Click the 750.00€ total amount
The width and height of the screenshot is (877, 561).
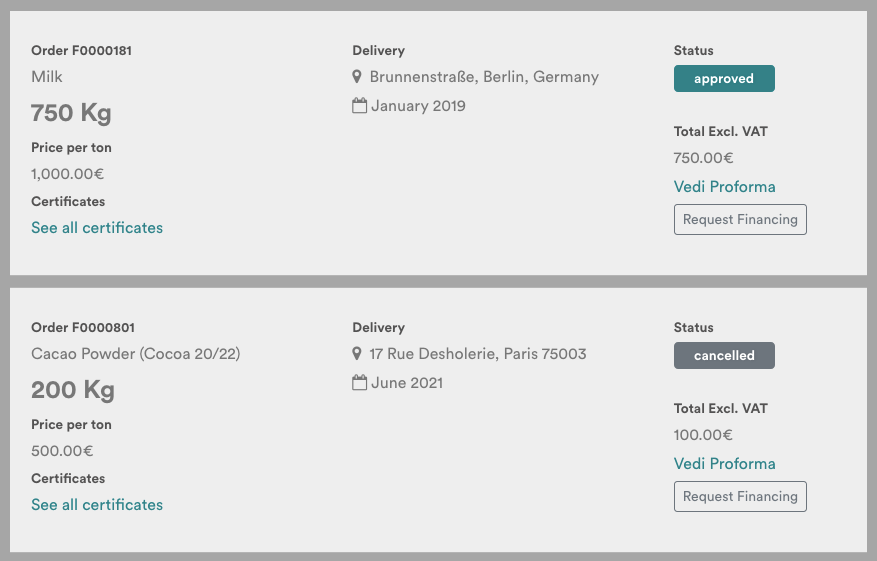[703, 158]
